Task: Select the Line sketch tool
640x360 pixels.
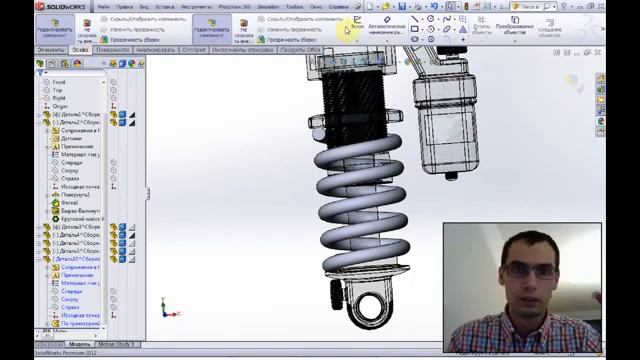Action: point(414,19)
